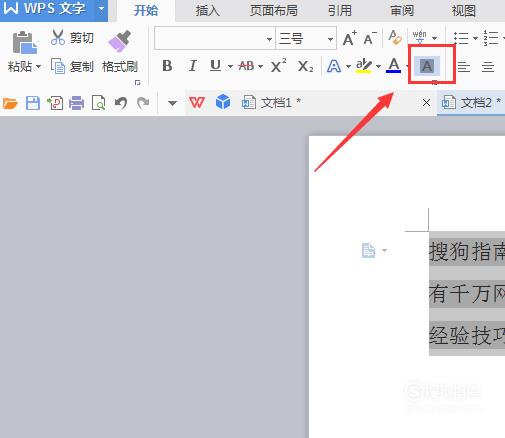Screen dimensions: 505x438
Task: Switch to the 开始 tab
Action: click(x=146, y=11)
